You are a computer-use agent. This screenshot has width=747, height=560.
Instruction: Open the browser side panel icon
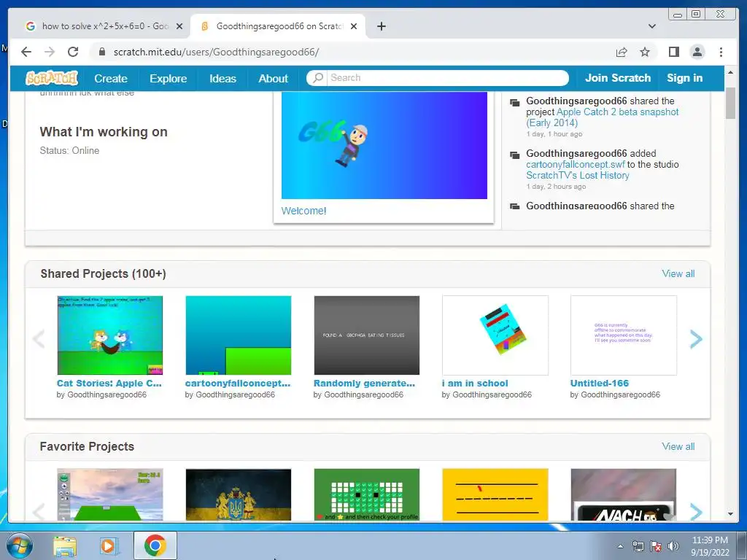[673, 52]
